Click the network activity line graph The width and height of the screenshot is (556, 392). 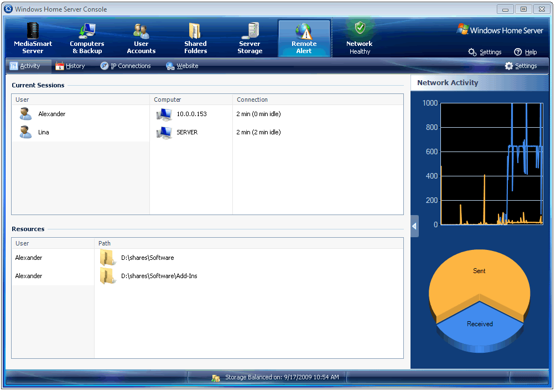(x=491, y=164)
